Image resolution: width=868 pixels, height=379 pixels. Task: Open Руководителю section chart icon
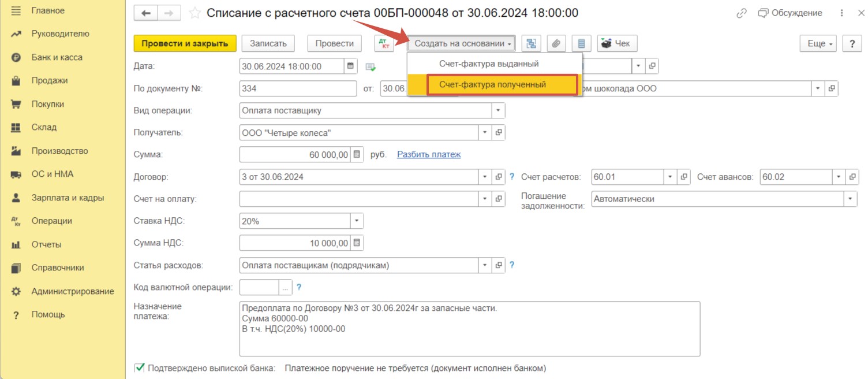pyautogui.click(x=16, y=34)
